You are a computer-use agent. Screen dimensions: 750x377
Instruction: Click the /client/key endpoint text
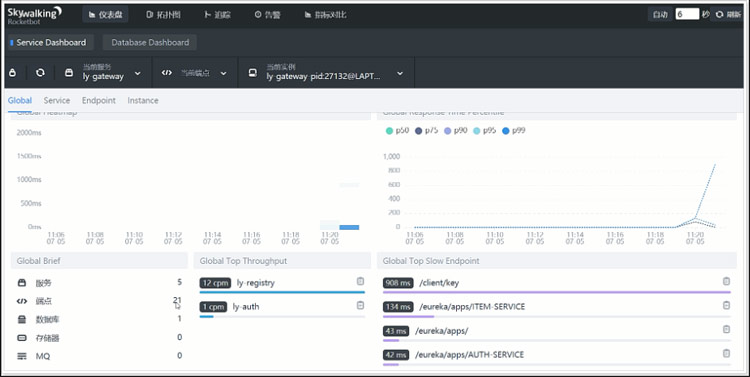click(x=439, y=283)
